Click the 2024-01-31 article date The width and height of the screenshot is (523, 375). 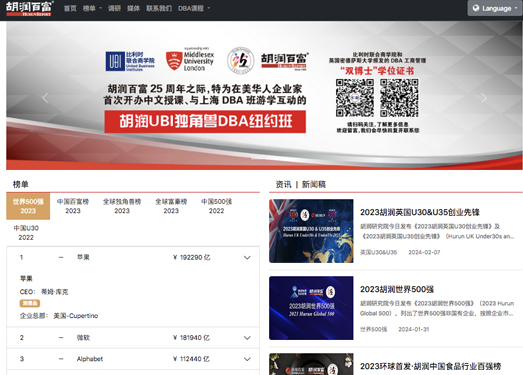point(414,329)
